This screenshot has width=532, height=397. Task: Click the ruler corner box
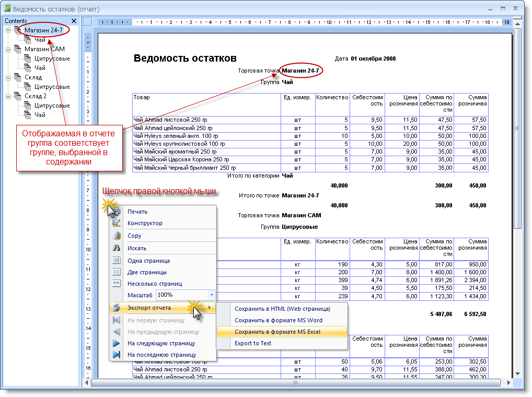click(88, 22)
